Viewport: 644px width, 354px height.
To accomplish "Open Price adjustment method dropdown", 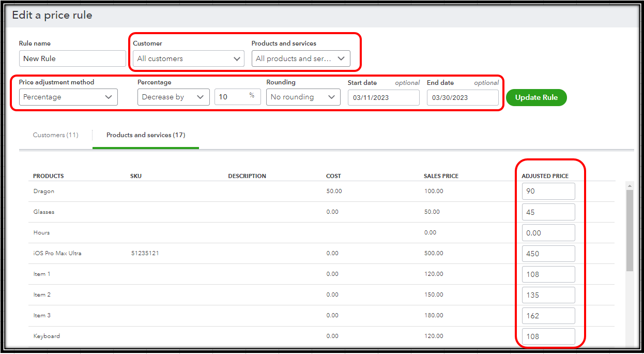I will pos(68,97).
